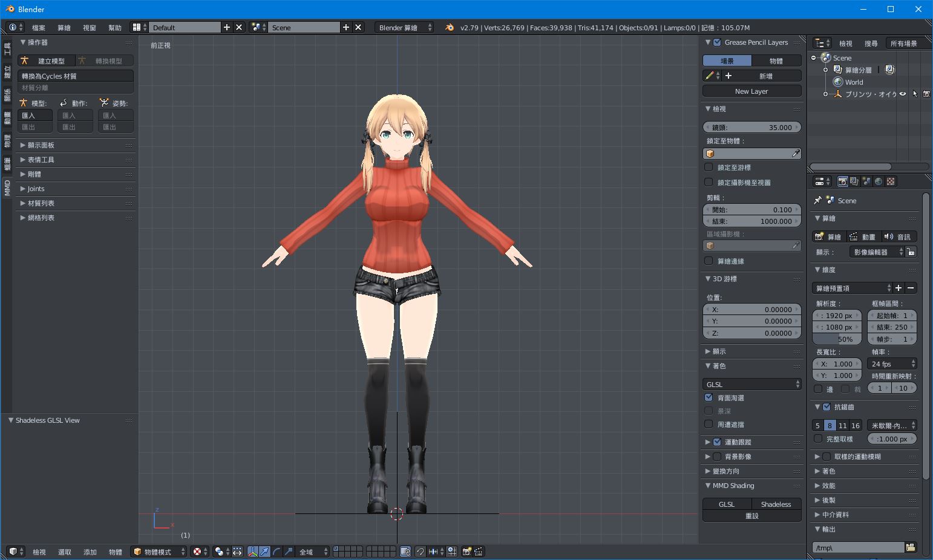Image resolution: width=933 pixels, height=560 pixels.
Task: Click the Shadeless button in MMD Shading
Action: [776, 504]
